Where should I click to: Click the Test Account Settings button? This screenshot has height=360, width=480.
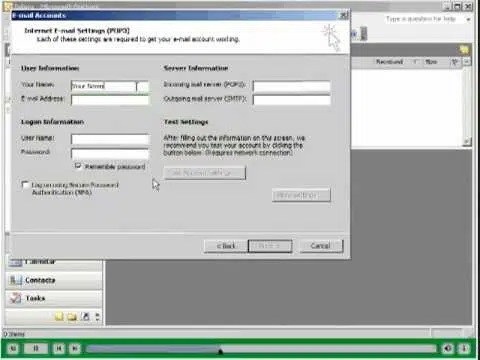205,173
